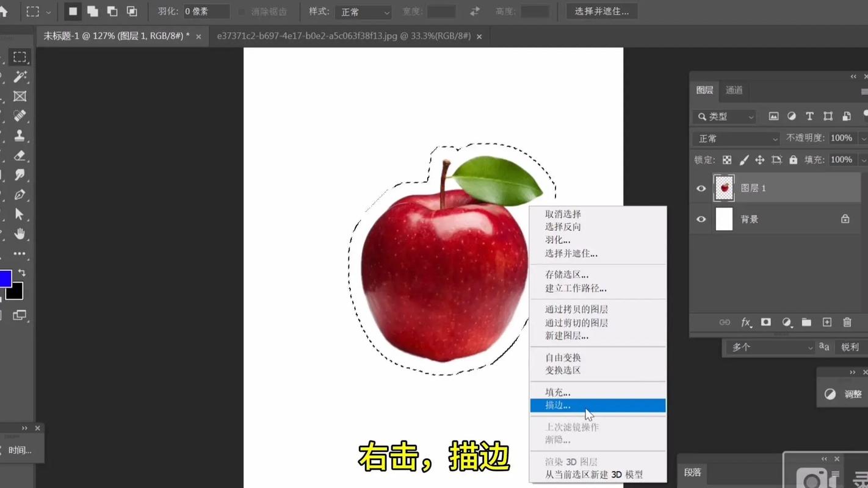Click the 羽化 pixel input field

[x=206, y=12]
